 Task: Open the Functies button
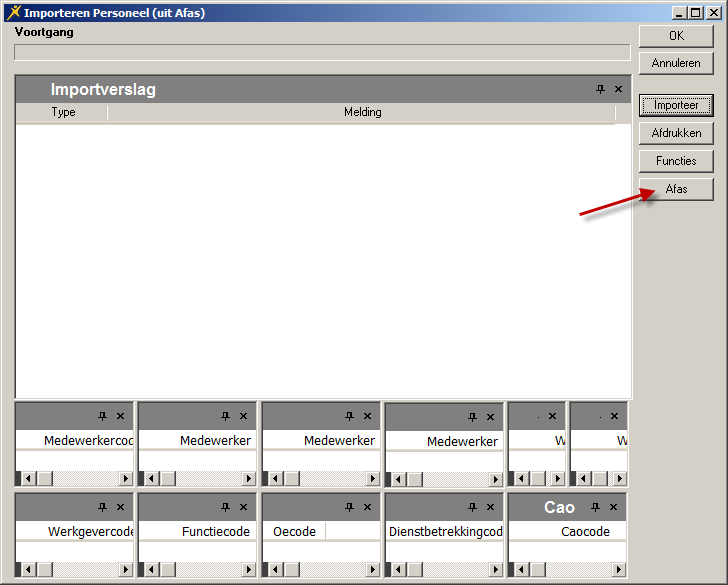tap(676, 161)
